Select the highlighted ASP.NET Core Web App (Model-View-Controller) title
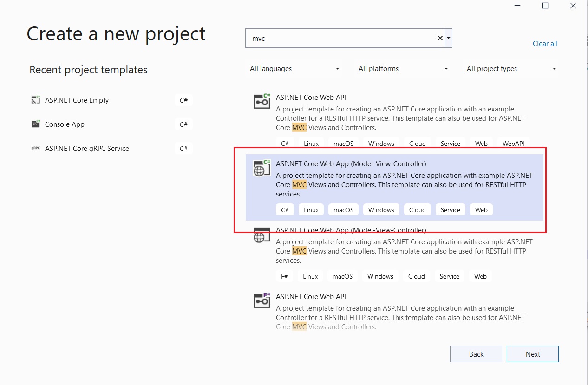This screenshot has width=588, height=385. [x=351, y=164]
